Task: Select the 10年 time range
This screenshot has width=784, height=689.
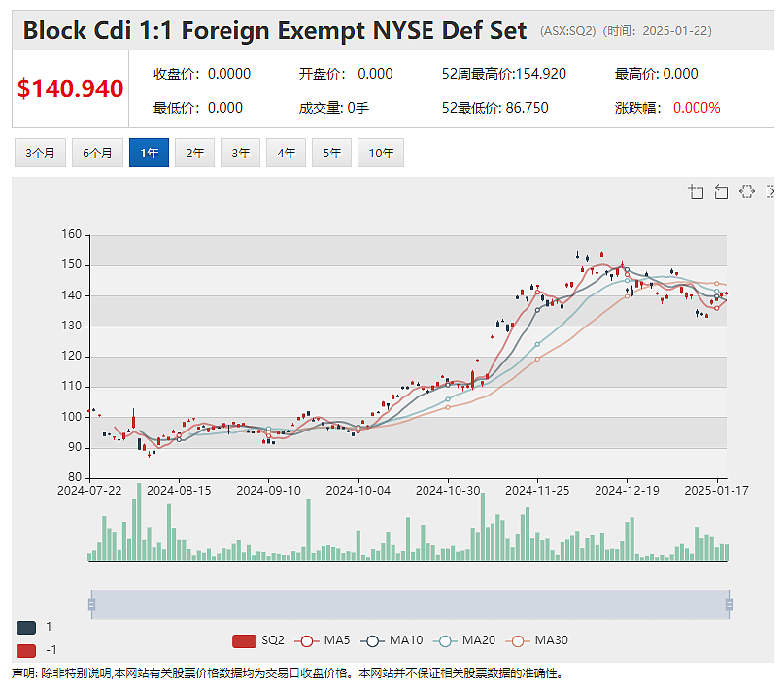Action: tap(381, 153)
